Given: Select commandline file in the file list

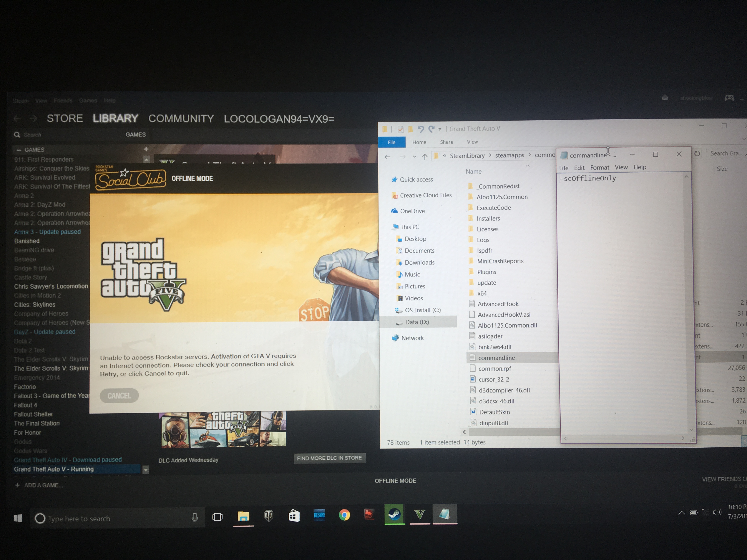Looking at the screenshot, I should point(496,357).
